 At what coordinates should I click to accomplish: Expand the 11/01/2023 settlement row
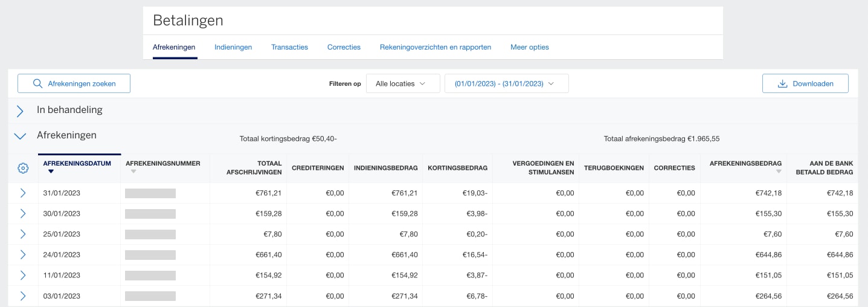[23, 275]
